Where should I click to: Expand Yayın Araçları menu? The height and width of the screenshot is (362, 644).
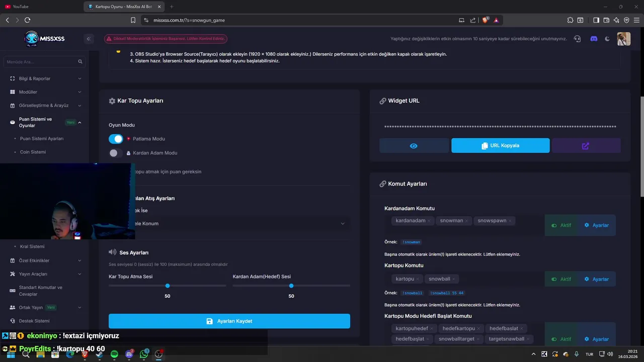[46, 274]
